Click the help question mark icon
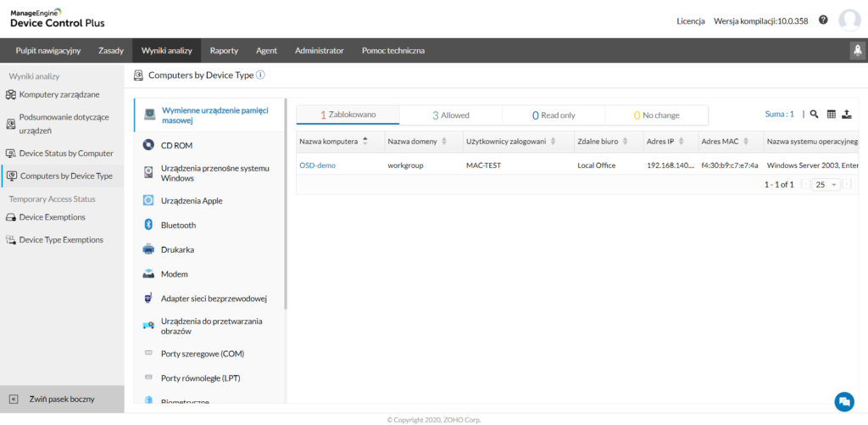The image size is (868, 425). tap(823, 20)
